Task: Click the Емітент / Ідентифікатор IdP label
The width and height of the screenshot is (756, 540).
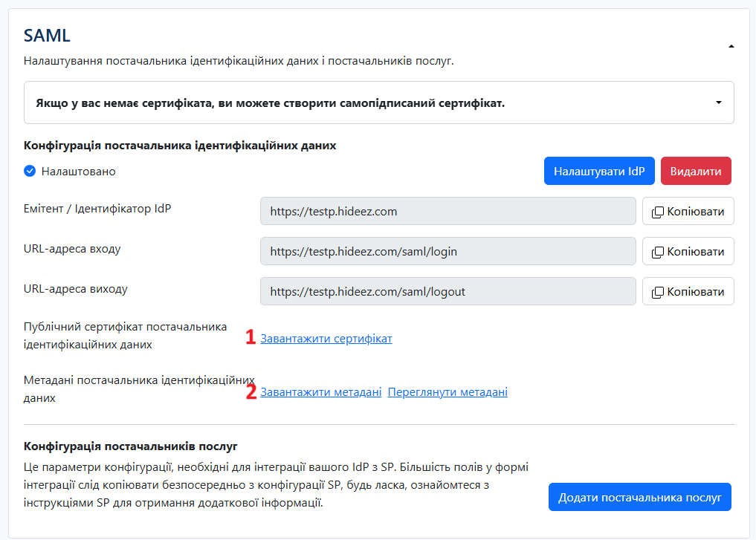Action: coord(97,209)
